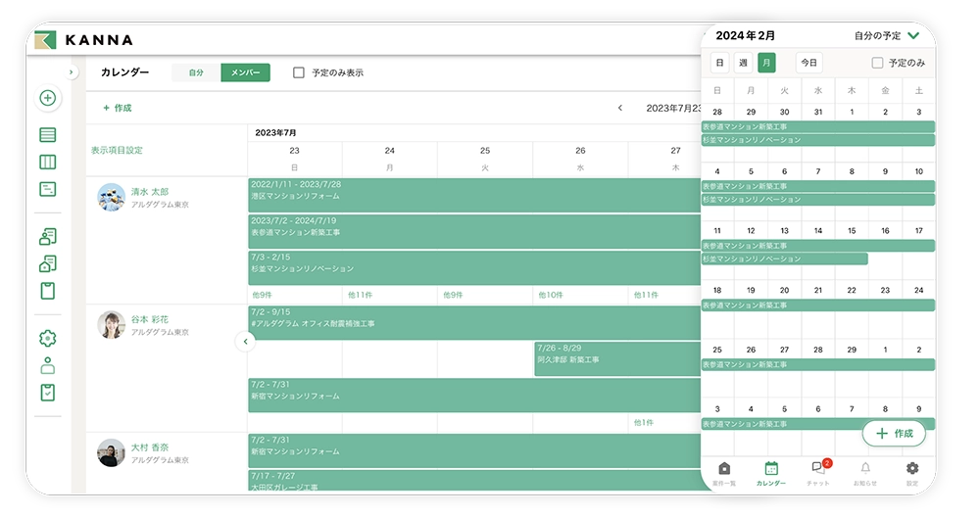
Task: Open the settings gear icon in sidebar
Action: pos(47,338)
